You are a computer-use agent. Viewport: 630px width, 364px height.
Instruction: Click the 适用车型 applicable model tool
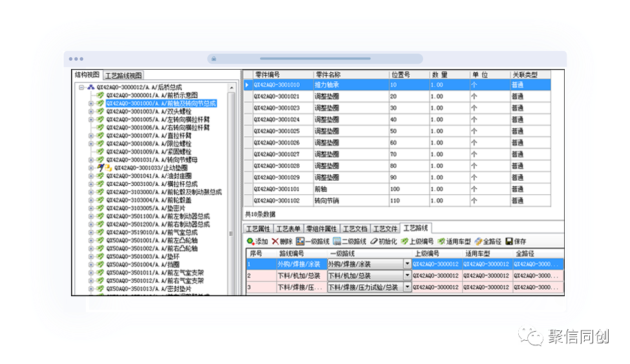(x=454, y=241)
